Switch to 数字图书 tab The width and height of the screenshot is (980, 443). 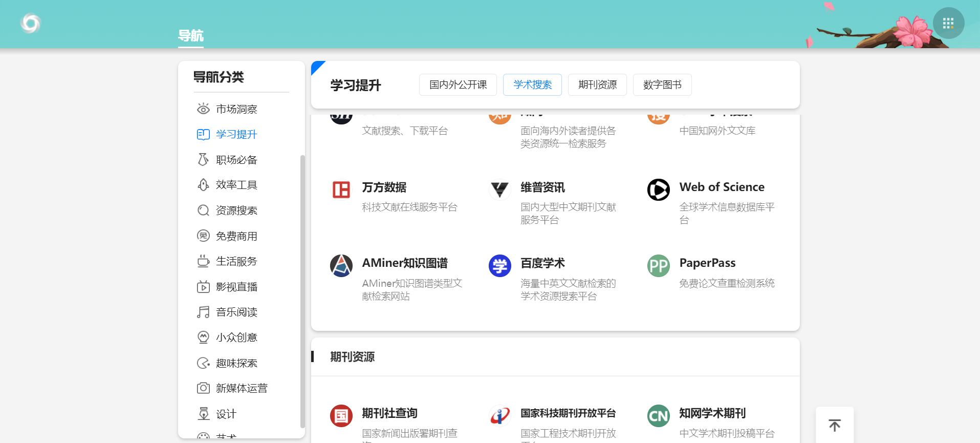662,85
